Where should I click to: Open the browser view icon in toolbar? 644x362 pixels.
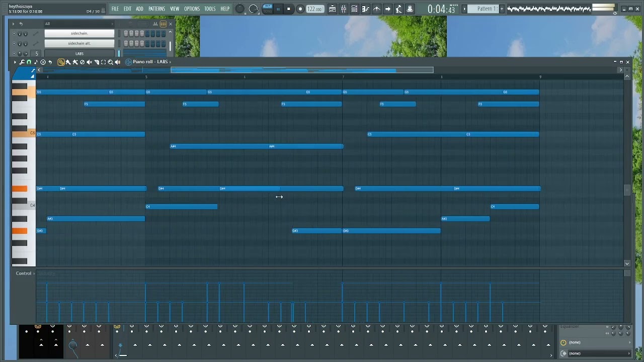coord(376,9)
